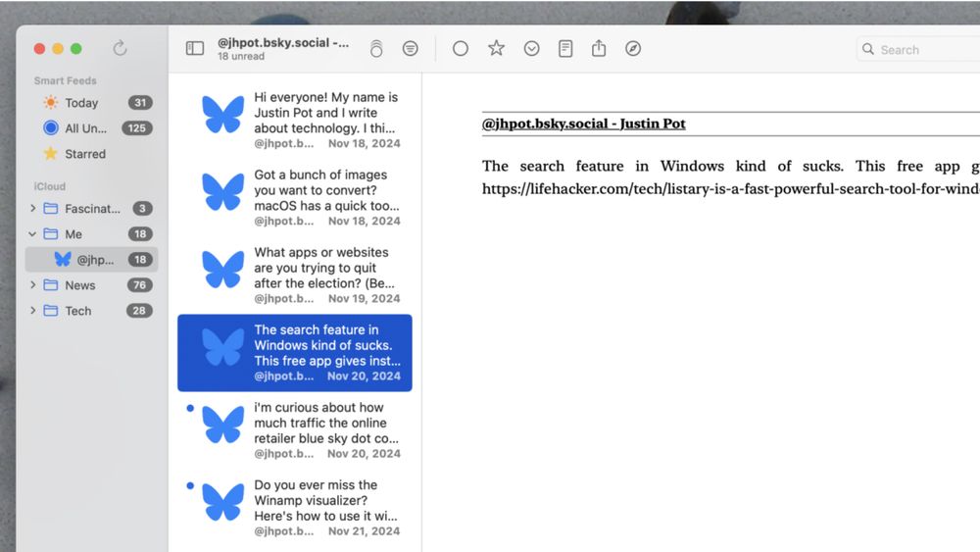This screenshot has height=552, width=980.
Task: Select the Today smart feed
Action: pyautogui.click(x=92, y=103)
